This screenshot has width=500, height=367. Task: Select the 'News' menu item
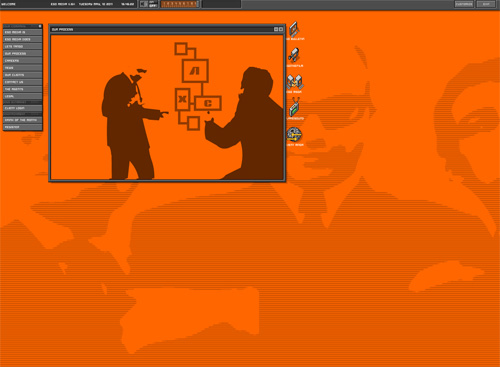[x=23, y=68]
